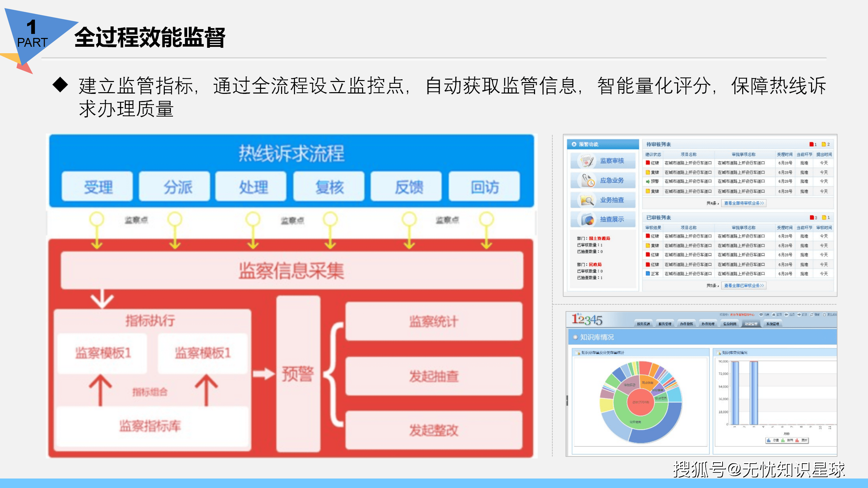Click 查看全部待审核业务 link
The image size is (868, 488).
(744, 203)
